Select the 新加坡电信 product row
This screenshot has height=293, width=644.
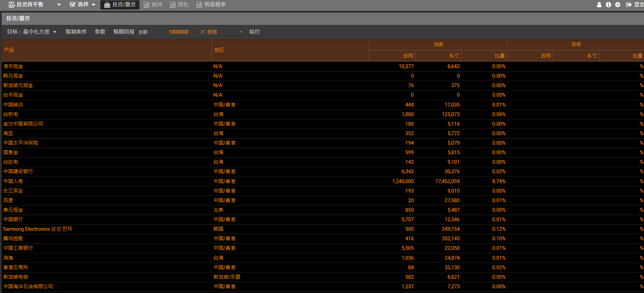323,277
